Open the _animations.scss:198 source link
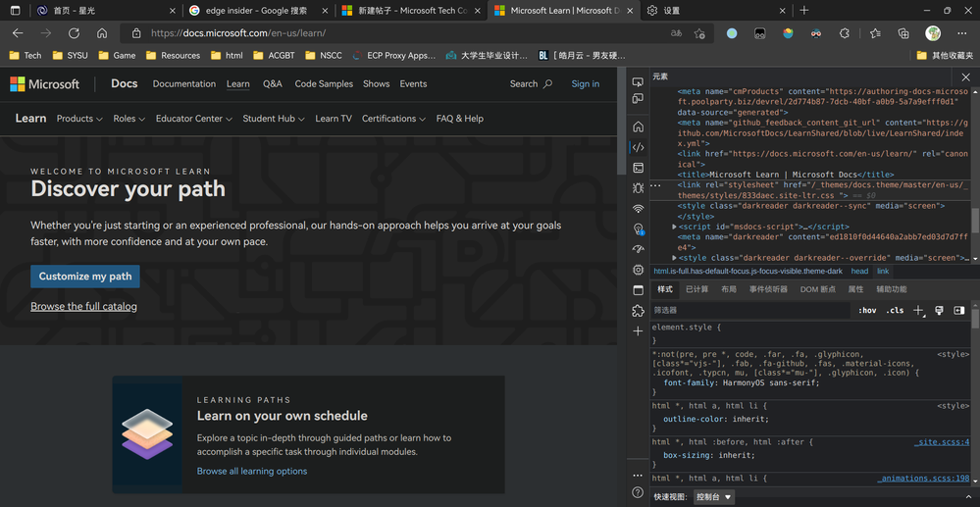The image size is (980, 507). [922, 479]
